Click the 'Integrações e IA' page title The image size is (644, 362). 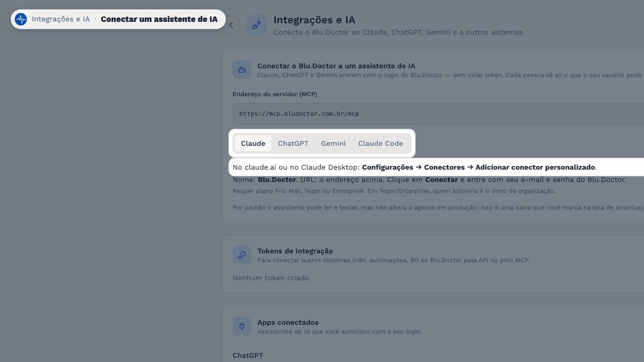[314, 20]
